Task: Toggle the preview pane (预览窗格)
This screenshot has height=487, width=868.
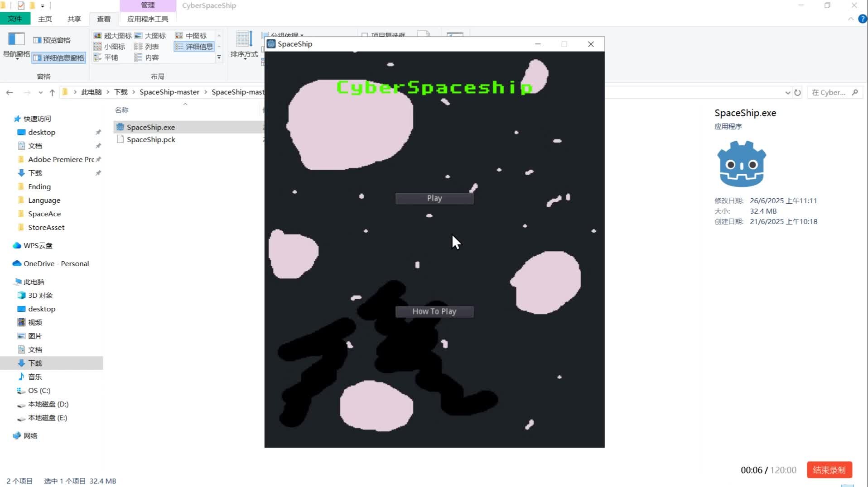Action: [x=52, y=40]
